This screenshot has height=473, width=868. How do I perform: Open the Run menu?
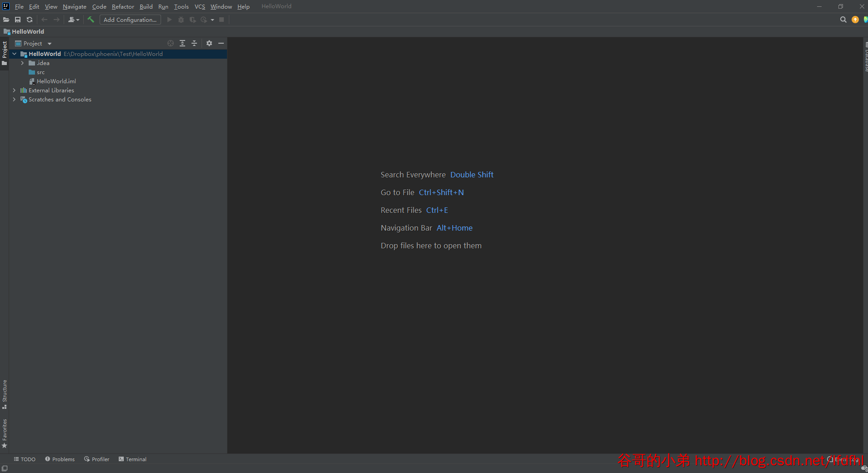[x=163, y=6]
